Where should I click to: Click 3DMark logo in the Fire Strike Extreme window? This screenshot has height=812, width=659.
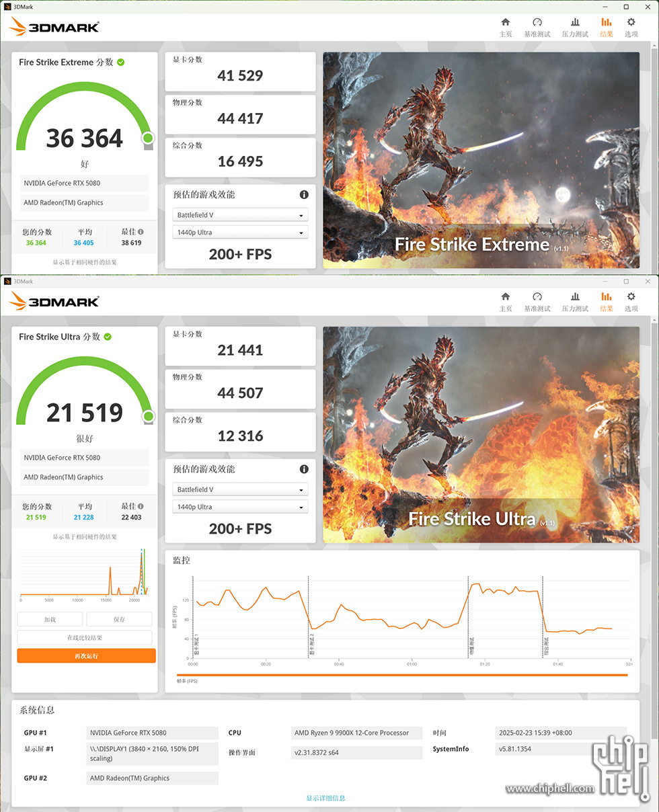(x=55, y=27)
